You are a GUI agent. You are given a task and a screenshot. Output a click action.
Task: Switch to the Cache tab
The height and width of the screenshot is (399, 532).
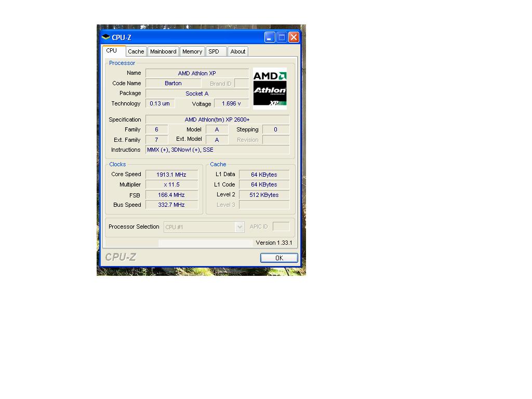coord(136,51)
